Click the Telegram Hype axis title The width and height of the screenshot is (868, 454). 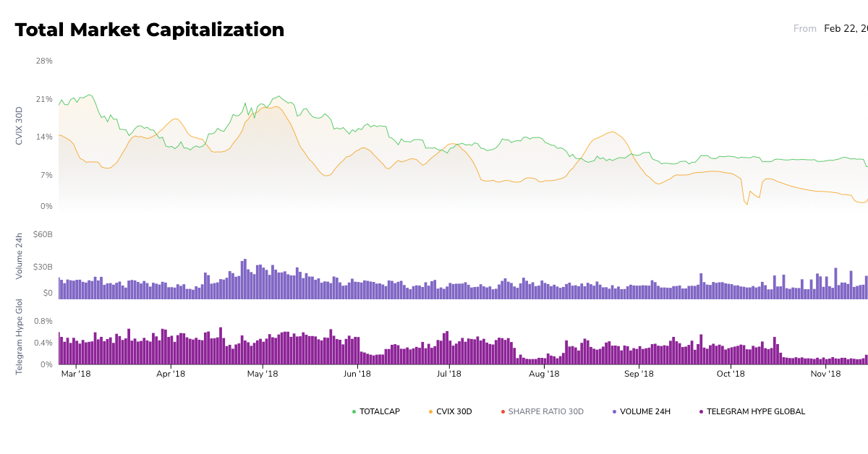point(20,336)
